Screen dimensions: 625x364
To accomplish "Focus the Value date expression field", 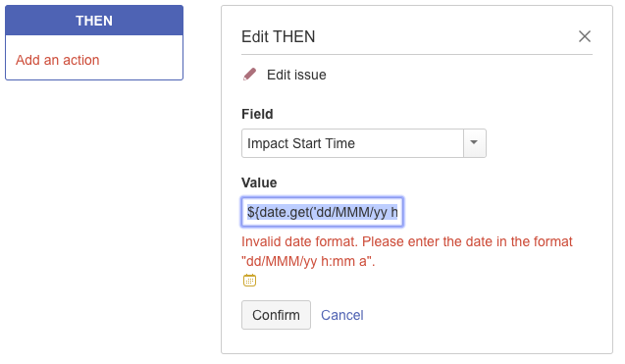I will [322, 212].
